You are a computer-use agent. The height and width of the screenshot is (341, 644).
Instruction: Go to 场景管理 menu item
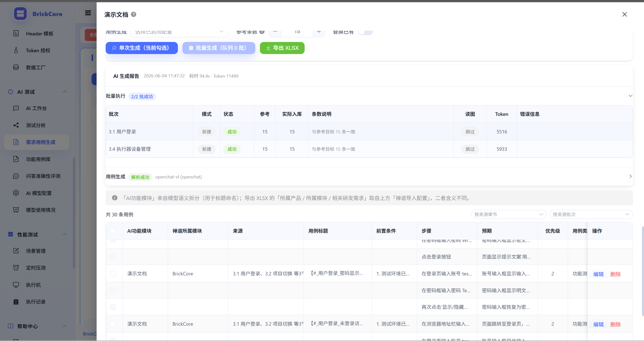pos(36,251)
